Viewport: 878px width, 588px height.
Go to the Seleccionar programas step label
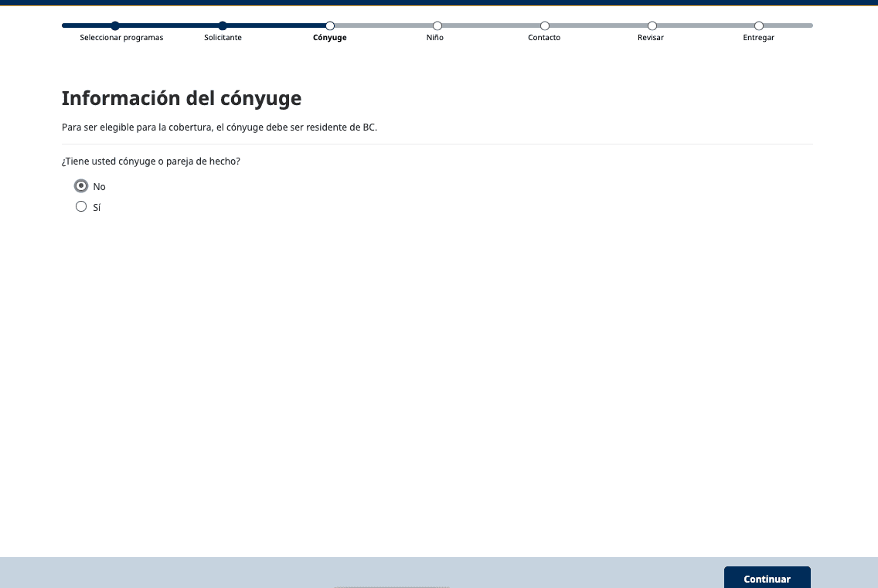[121, 38]
